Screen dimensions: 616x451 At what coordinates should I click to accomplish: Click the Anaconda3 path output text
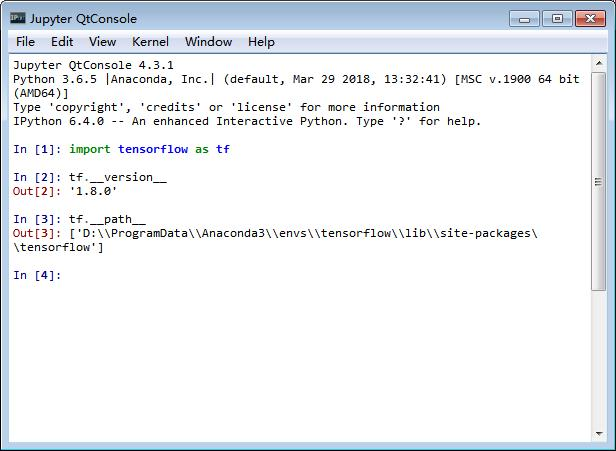(x=303, y=233)
